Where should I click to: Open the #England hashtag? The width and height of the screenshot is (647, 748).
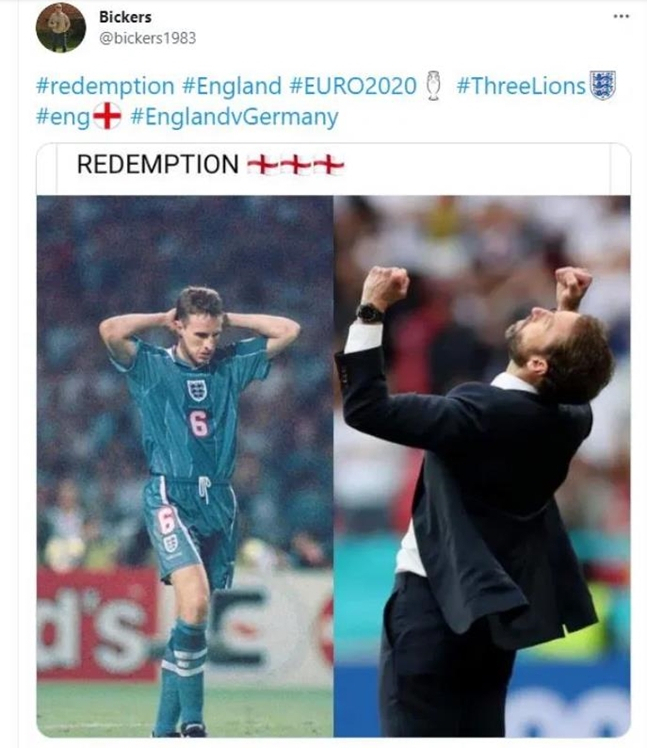coord(232,86)
